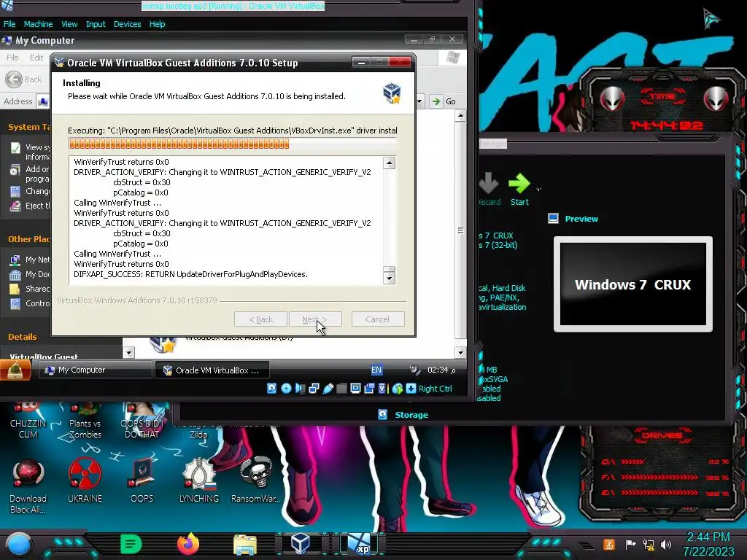Click the Next button in Guest Additions setup
747x560 pixels.
[315, 319]
